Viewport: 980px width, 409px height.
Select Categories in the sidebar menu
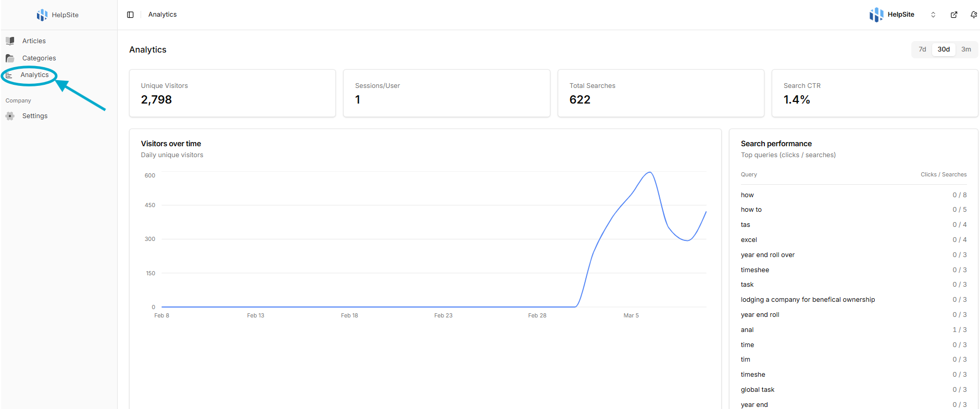click(39, 58)
